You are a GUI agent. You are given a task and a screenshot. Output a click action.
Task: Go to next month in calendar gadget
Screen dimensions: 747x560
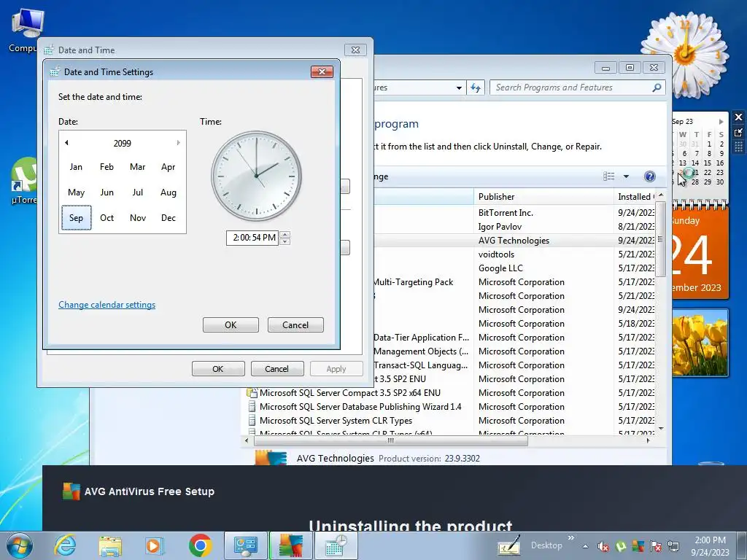(721, 122)
